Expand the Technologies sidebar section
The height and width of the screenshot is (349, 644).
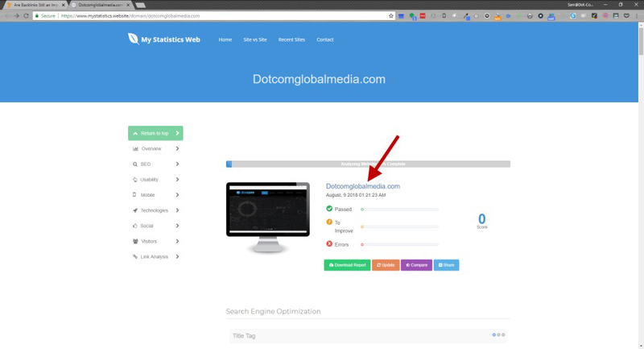click(x=155, y=210)
